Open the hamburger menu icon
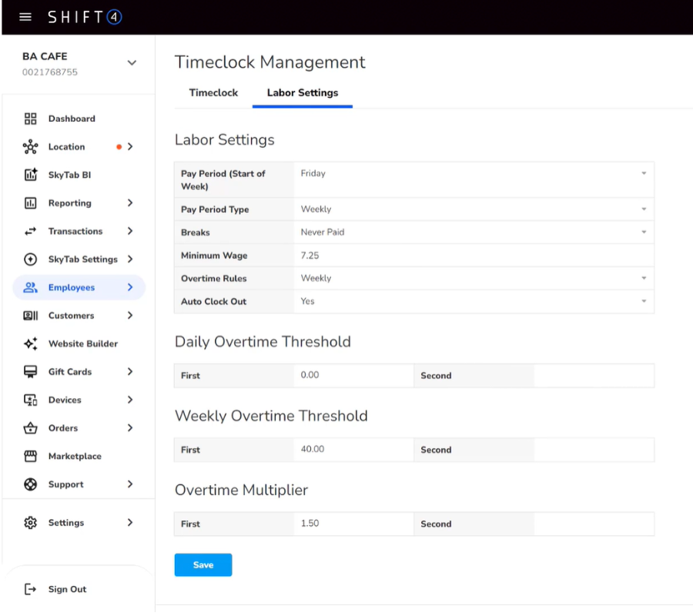The height and width of the screenshot is (616, 693). coord(25,17)
